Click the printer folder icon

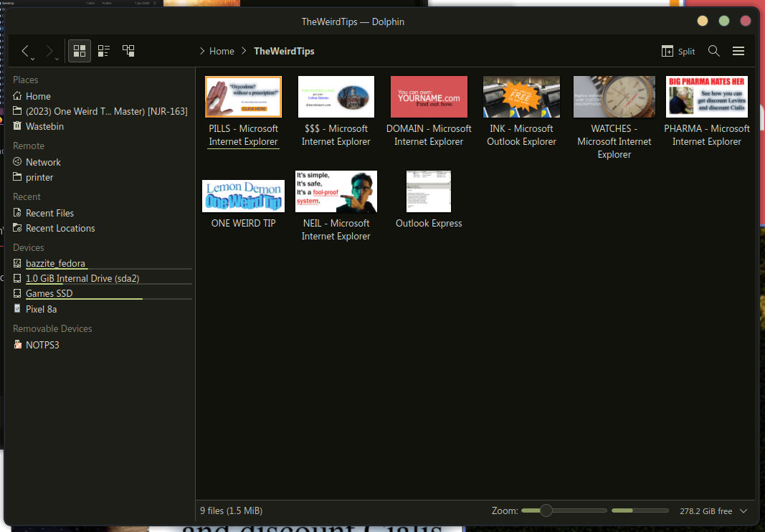(17, 176)
